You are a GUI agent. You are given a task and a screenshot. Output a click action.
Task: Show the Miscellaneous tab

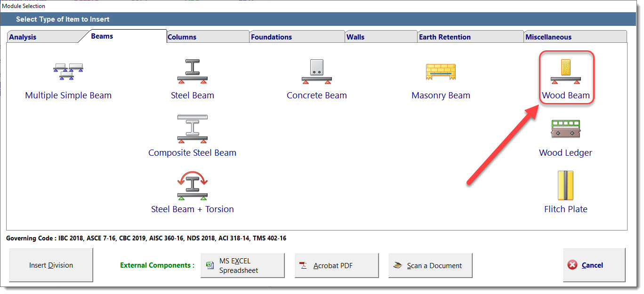[x=548, y=37]
